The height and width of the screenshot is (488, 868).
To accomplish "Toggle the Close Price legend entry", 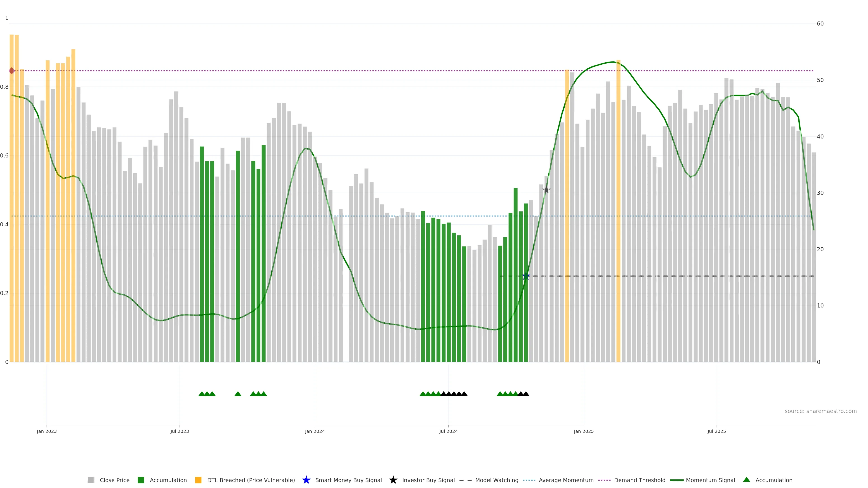I will pos(114,480).
